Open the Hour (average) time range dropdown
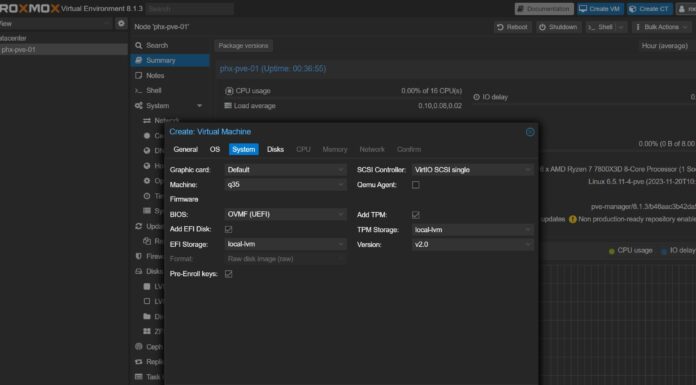The height and width of the screenshot is (385, 696). coord(665,46)
